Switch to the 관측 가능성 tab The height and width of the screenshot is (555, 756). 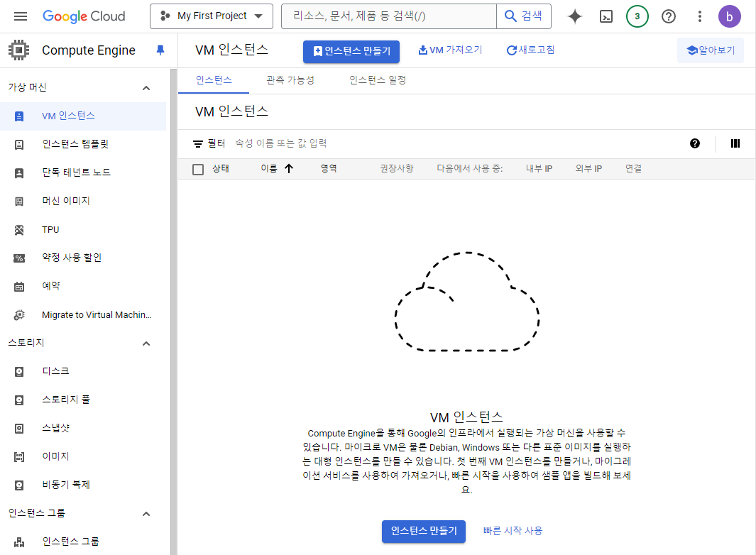(290, 80)
